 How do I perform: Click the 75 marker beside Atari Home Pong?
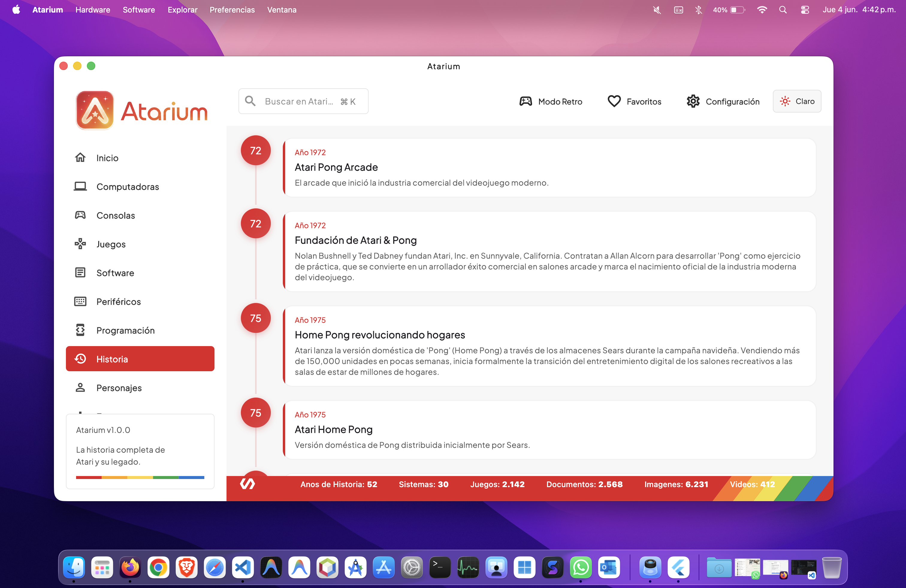[256, 413]
